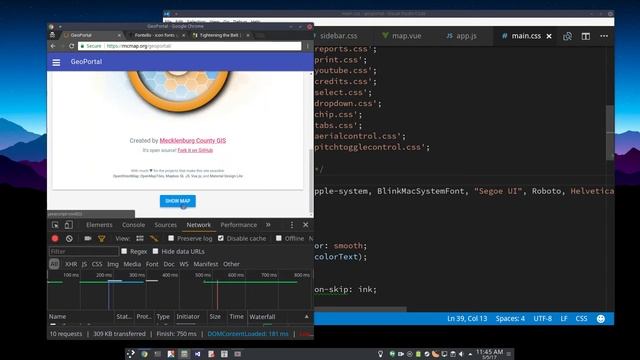Screen dimensions: 640x360
Task: Uncheck the Disable cache checkbox
Action: (221, 238)
